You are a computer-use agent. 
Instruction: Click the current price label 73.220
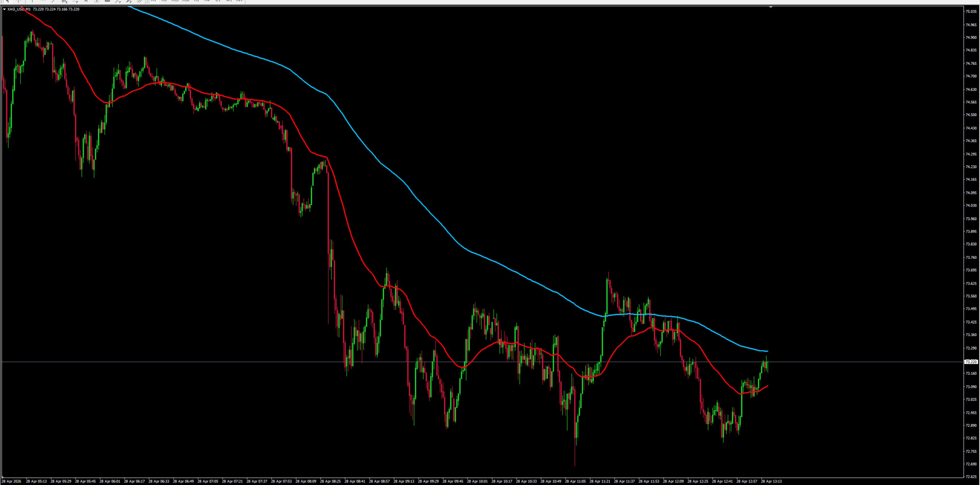click(x=971, y=362)
